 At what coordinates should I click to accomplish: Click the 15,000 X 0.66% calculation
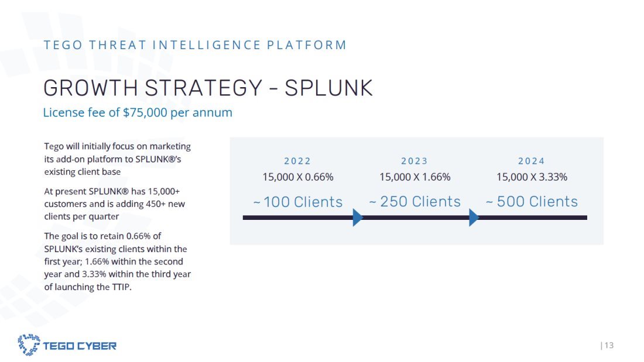point(298,177)
